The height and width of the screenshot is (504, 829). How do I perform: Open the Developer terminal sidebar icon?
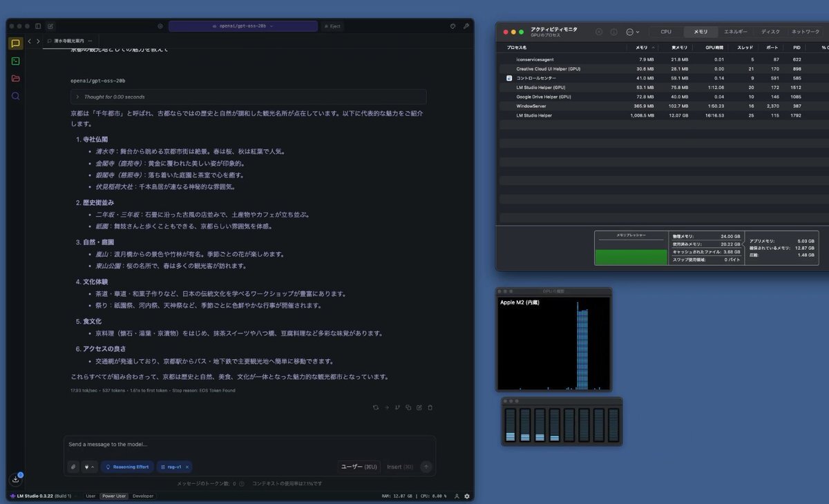point(16,61)
